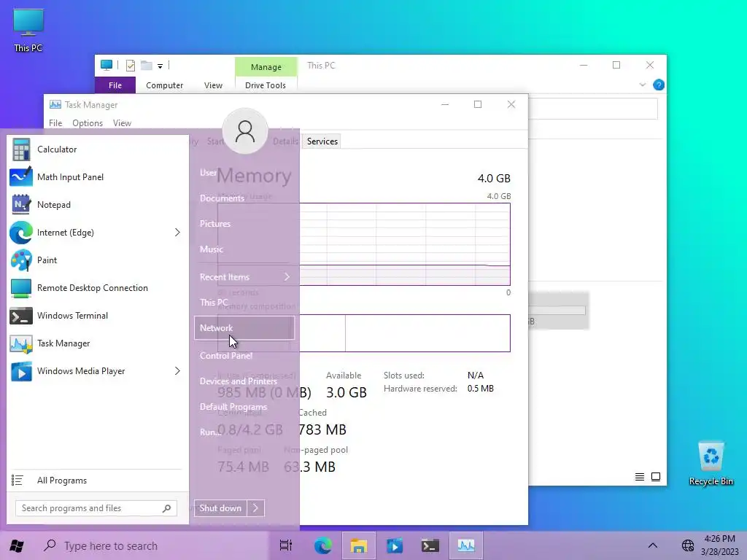Click the taskbar clock and date
747x560 pixels.
pos(719,545)
